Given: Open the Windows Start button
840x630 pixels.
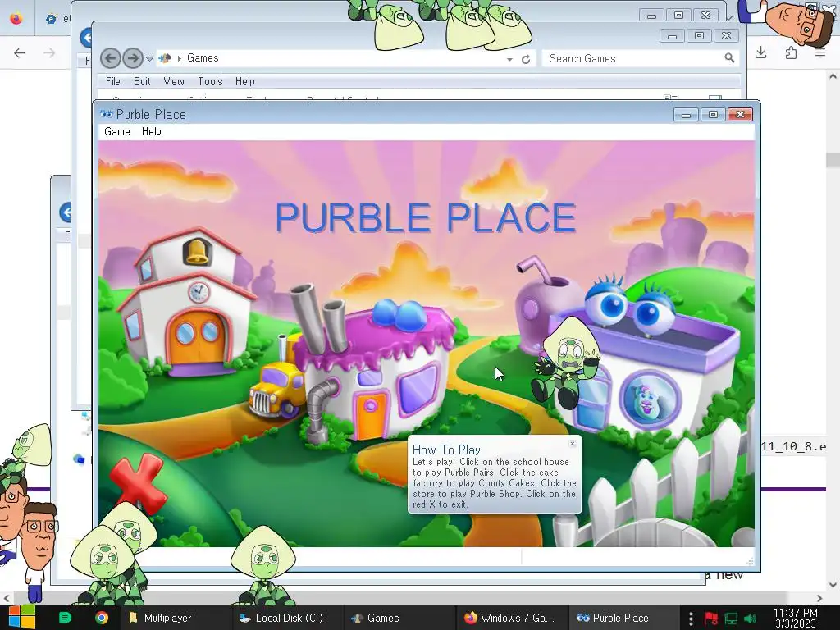Looking at the screenshot, I should pos(21,618).
